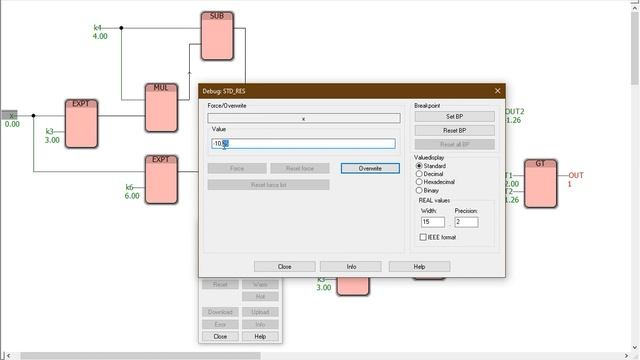Click Close in the background control dialog
The height and width of the screenshot is (360, 640).
[x=220, y=336]
